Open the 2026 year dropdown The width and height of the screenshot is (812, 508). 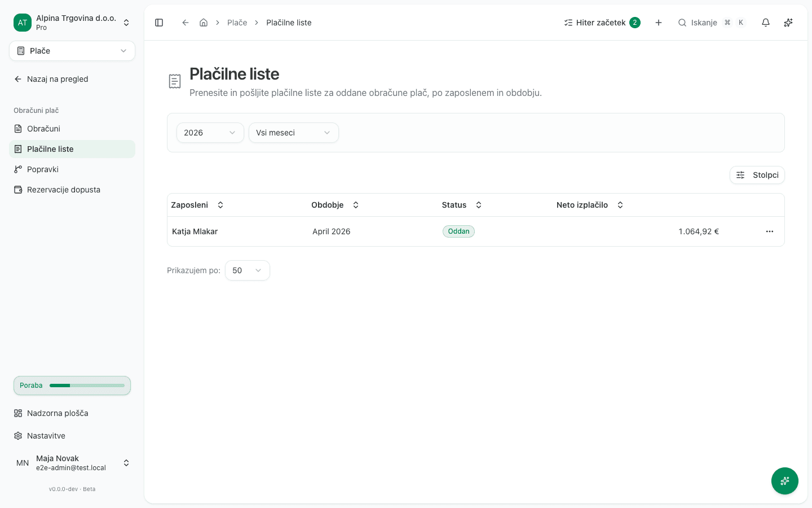tap(210, 133)
